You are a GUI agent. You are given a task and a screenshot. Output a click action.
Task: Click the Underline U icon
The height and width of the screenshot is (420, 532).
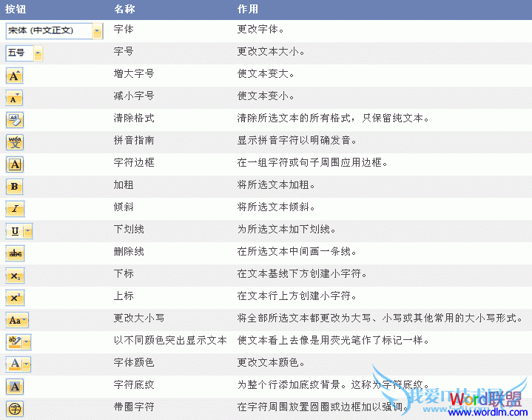[14, 231]
